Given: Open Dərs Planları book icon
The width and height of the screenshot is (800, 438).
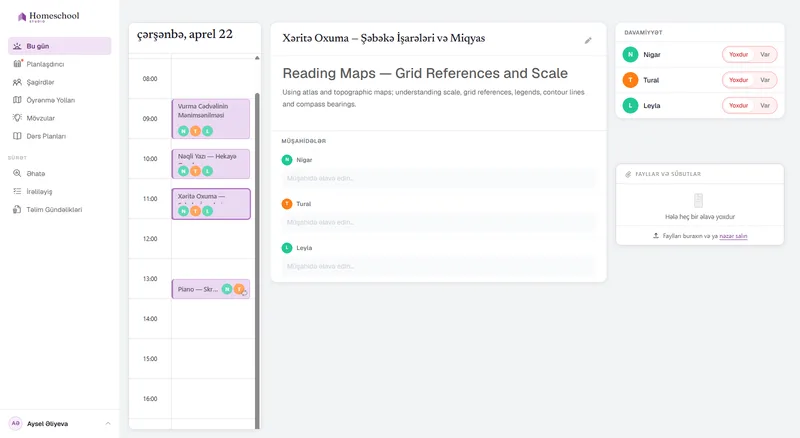Looking at the screenshot, I should 17,136.
